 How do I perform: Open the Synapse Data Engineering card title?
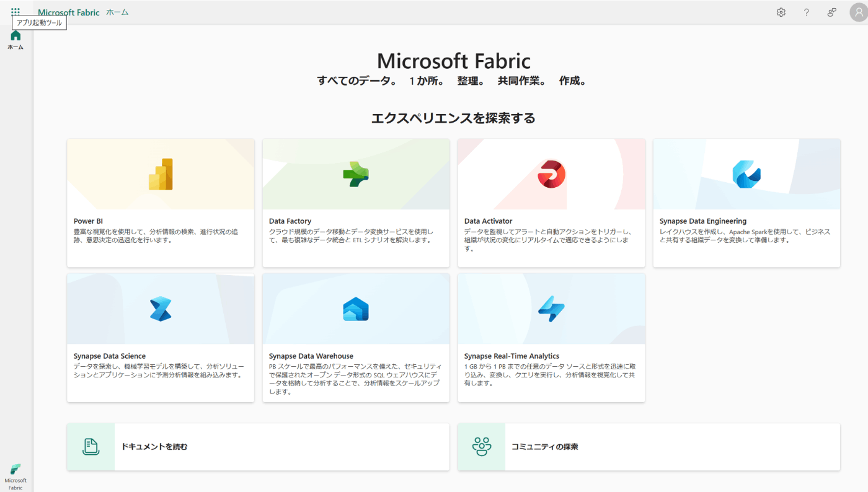703,221
